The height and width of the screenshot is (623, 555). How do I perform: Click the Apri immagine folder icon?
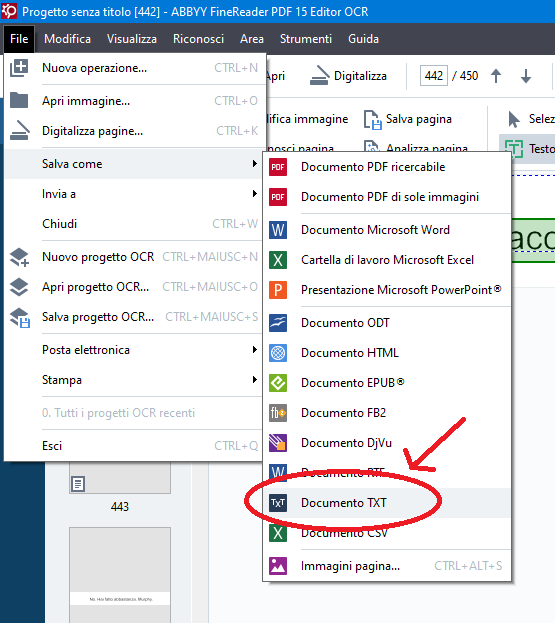(19, 101)
